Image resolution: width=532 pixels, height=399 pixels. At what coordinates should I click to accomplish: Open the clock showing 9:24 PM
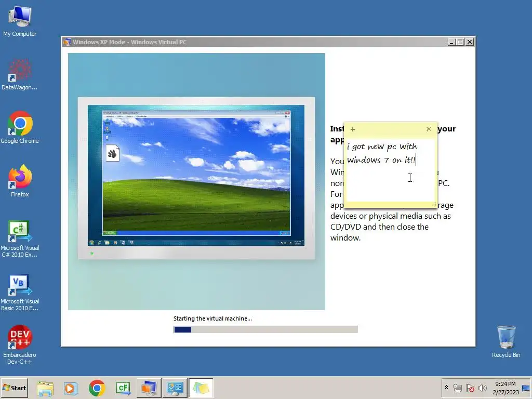(506, 388)
